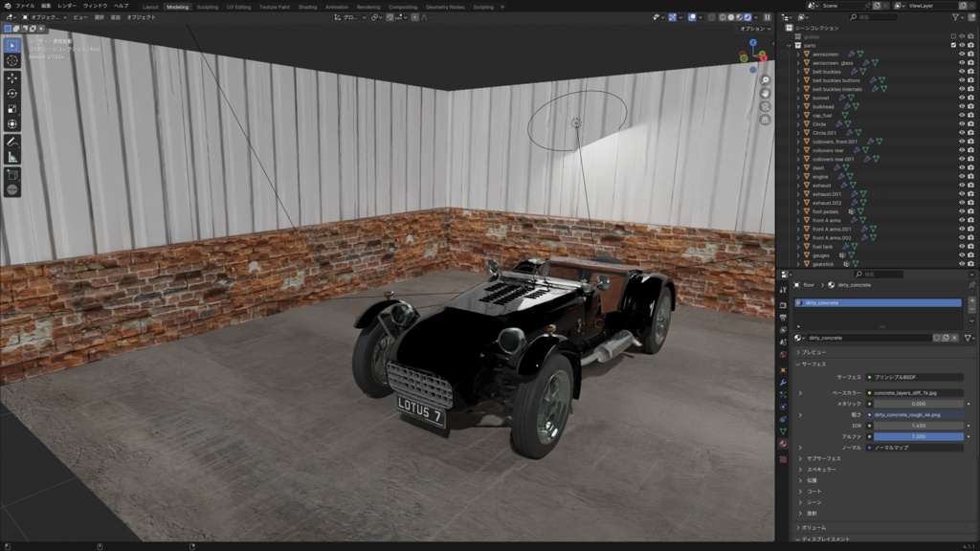
Task: Switch to the Sculpting workspace tab
Action: click(x=208, y=7)
